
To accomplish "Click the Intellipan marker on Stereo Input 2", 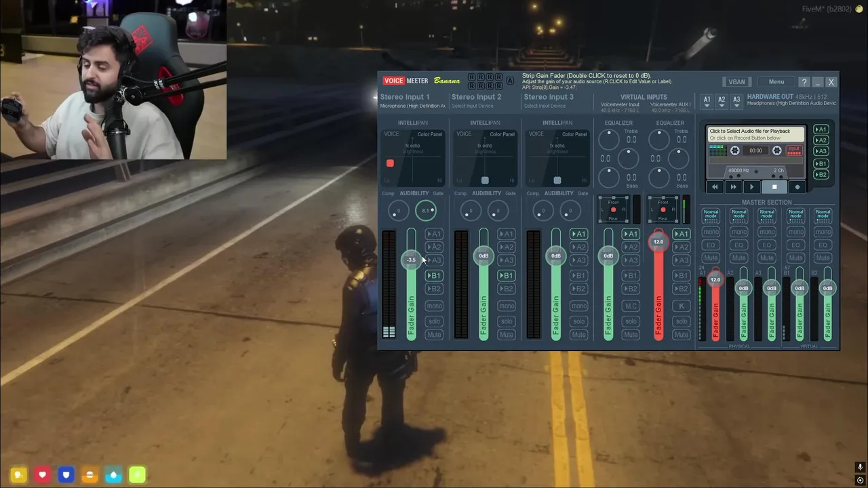I will pos(485,180).
